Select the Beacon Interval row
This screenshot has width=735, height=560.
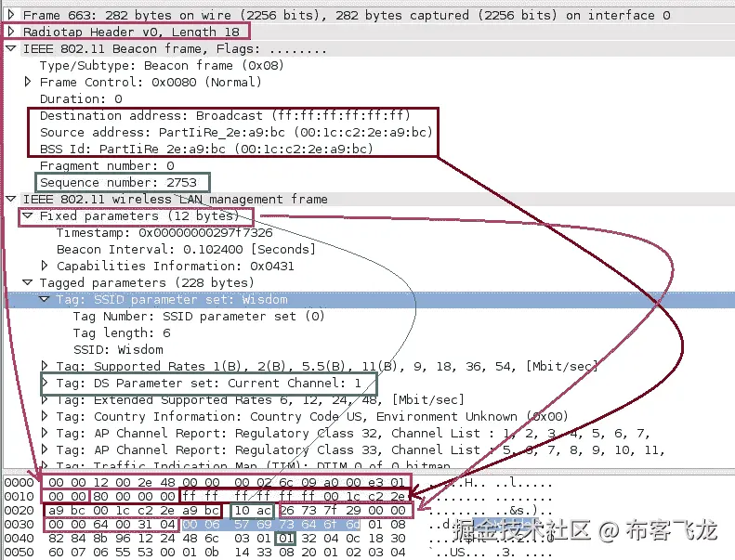click(x=186, y=249)
